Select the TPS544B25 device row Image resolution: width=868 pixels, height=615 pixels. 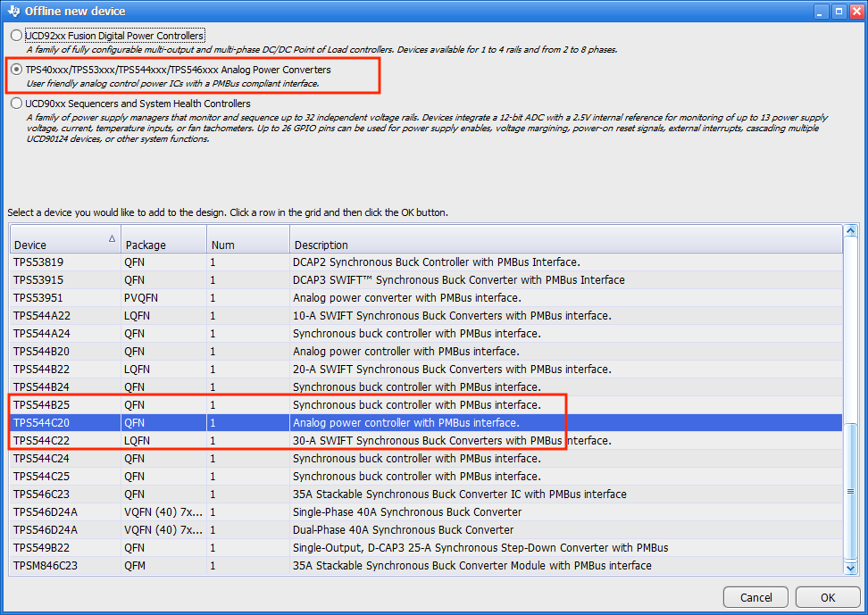[426, 404]
